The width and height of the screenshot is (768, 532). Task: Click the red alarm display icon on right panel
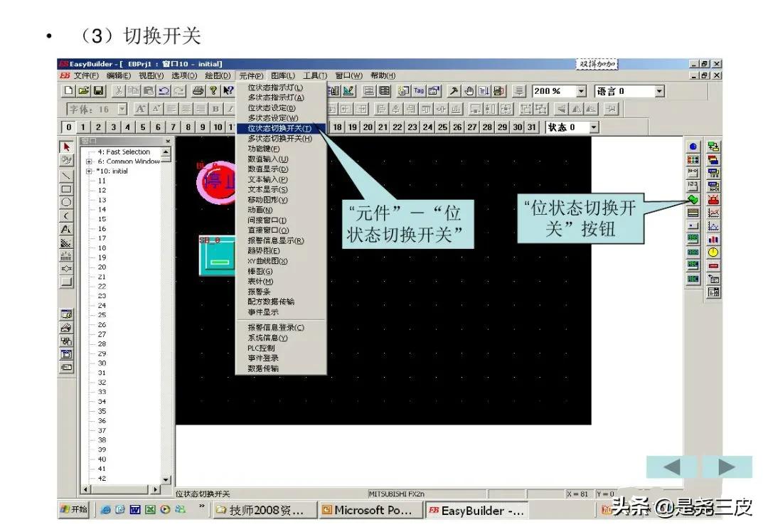point(713,201)
